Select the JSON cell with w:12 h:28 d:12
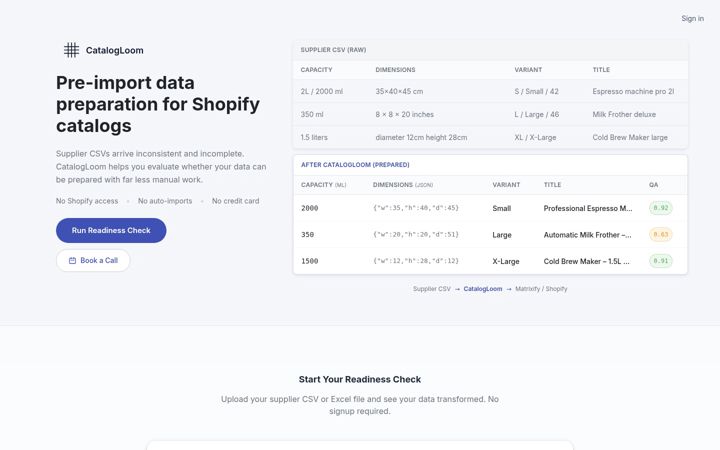This screenshot has height=450, width=720. [x=416, y=261]
